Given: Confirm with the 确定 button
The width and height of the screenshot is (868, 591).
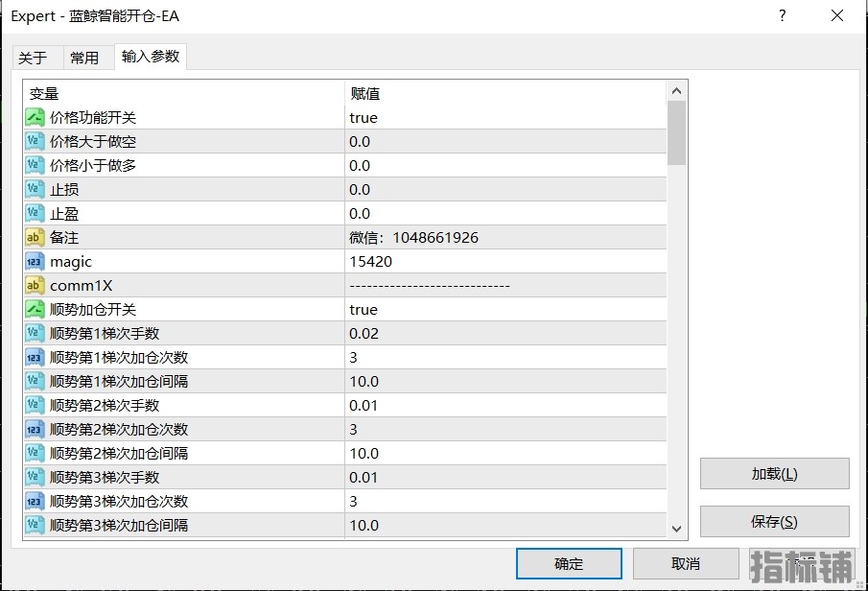Looking at the screenshot, I should click(x=569, y=564).
